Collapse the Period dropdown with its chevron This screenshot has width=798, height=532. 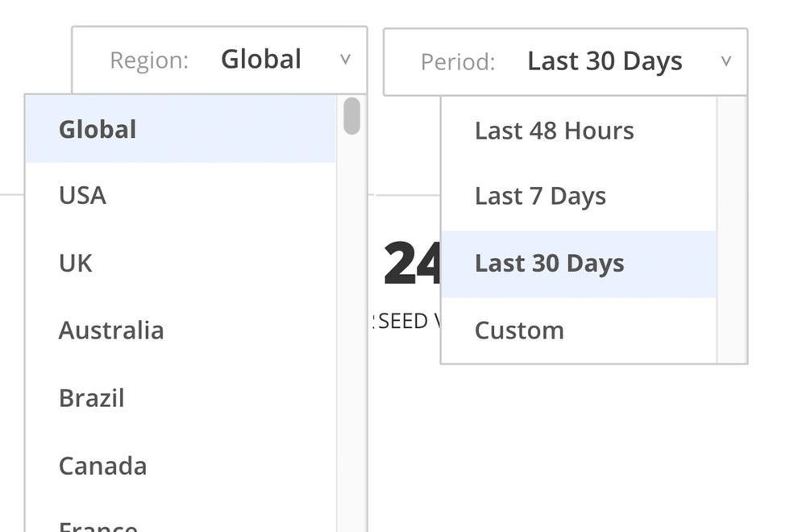pos(726,60)
